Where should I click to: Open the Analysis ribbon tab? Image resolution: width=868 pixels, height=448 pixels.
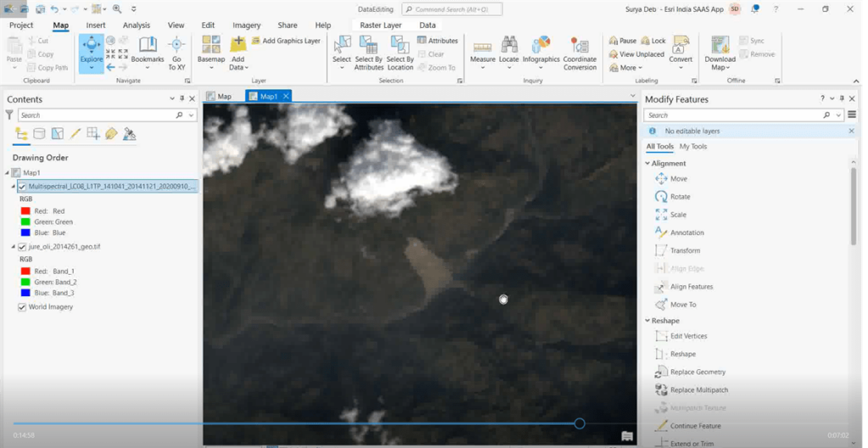136,25
